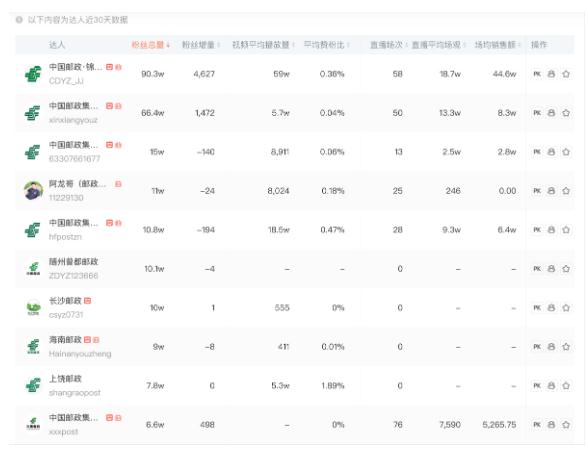Click the PK compare icon for CDYZ_JJ row
The height and width of the screenshot is (452, 588).
[537, 74]
